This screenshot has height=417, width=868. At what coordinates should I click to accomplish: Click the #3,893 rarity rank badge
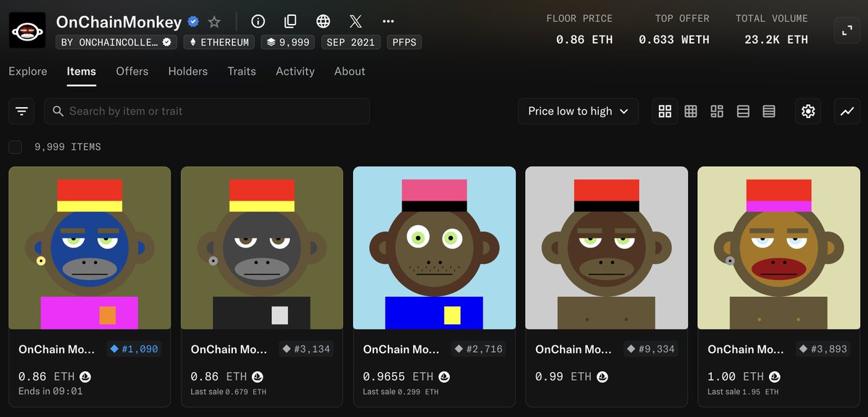pyautogui.click(x=822, y=349)
